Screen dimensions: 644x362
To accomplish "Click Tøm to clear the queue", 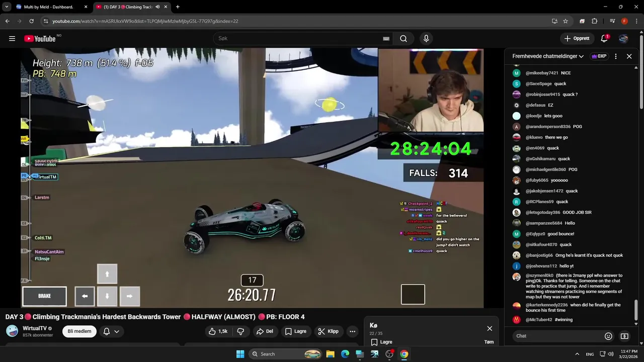I will click(x=489, y=342).
